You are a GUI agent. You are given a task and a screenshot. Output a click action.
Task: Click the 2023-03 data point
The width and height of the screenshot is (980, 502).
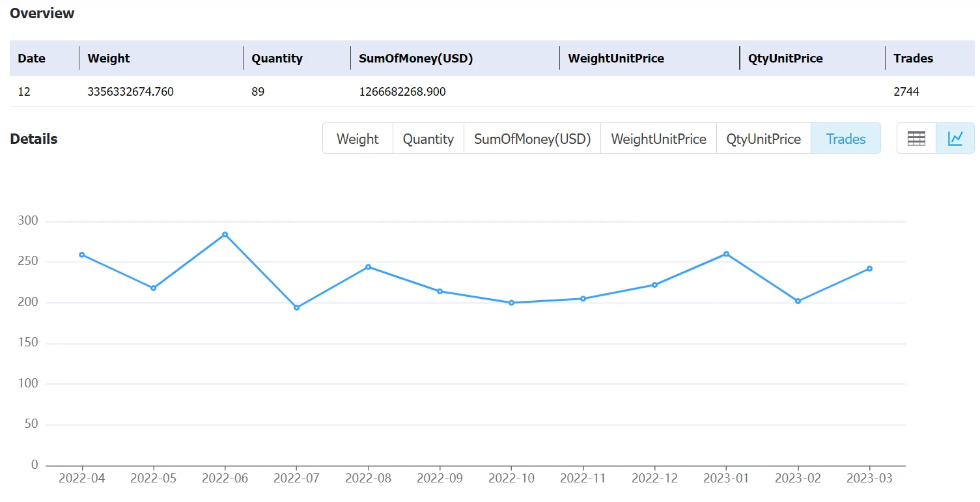(870, 268)
